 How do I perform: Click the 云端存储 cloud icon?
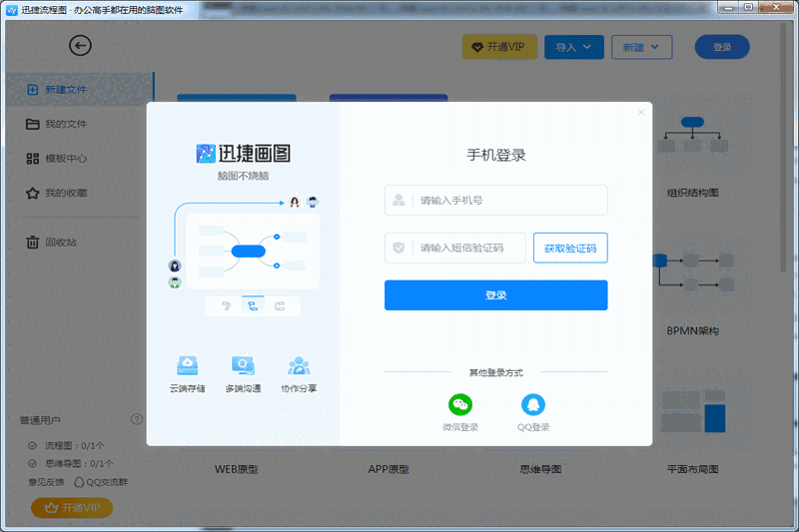(x=187, y=365)
